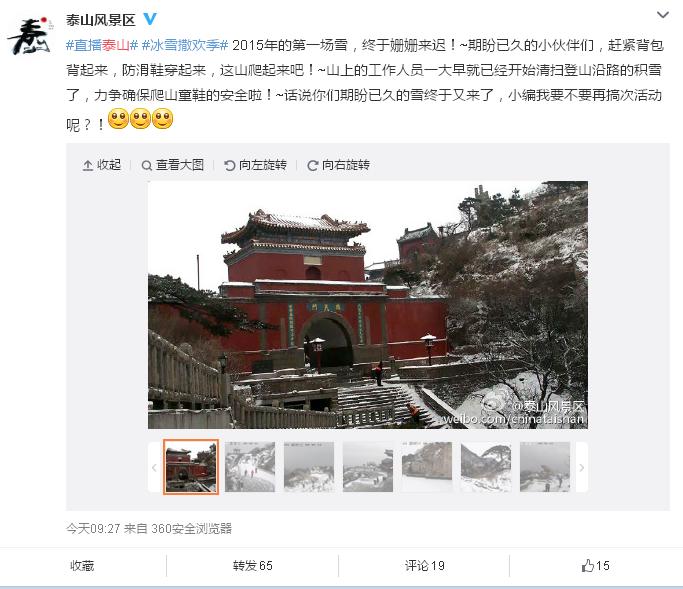Click 收藏 to favorite the post

point(82,565)
